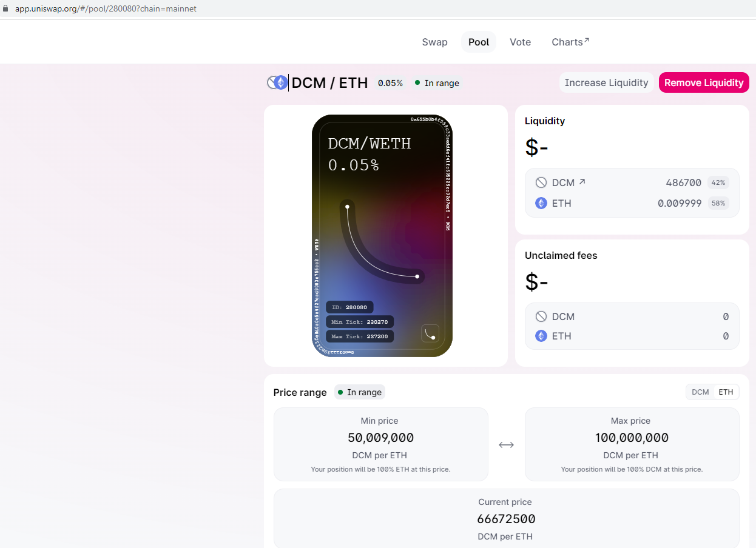756x548 pixels.
Task: Click the ETH logo in Liquidity card
Action: pyautogui.click(x=541, y=203)
